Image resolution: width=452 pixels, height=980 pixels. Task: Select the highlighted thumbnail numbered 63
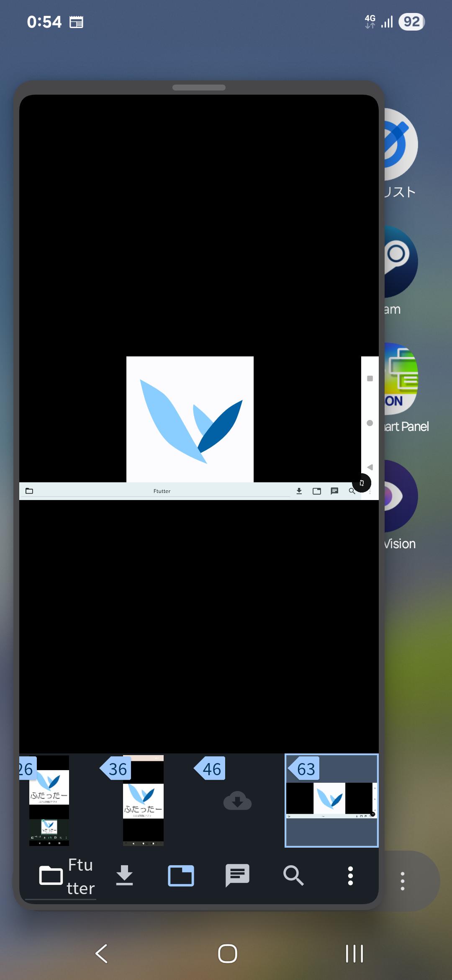point(331,801)
